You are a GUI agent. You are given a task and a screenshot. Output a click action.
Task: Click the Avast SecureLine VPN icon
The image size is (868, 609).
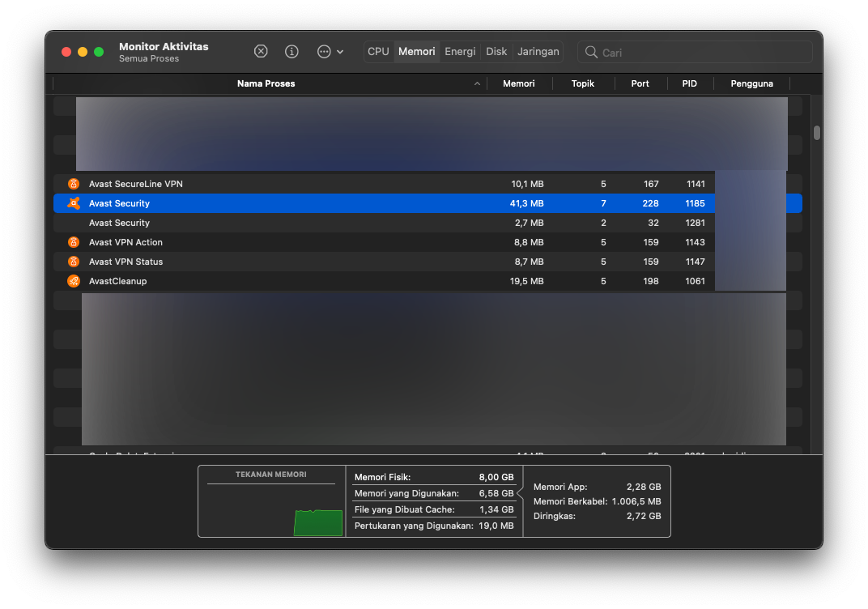[74, 184]
